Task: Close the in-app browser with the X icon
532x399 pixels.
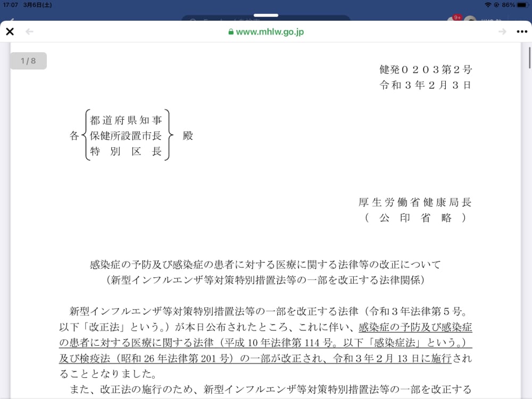Action: click(x=10, y=31)
